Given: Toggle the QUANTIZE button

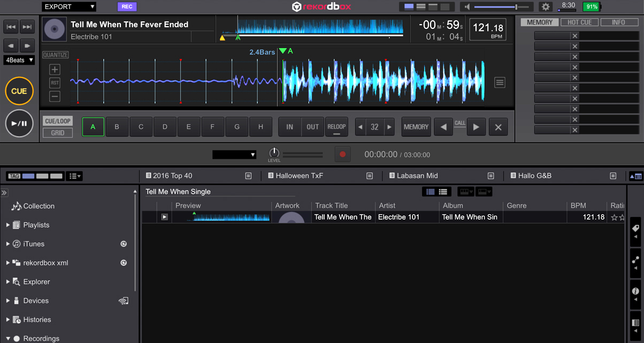Looking at the screenshot, I should pos(55,55).
